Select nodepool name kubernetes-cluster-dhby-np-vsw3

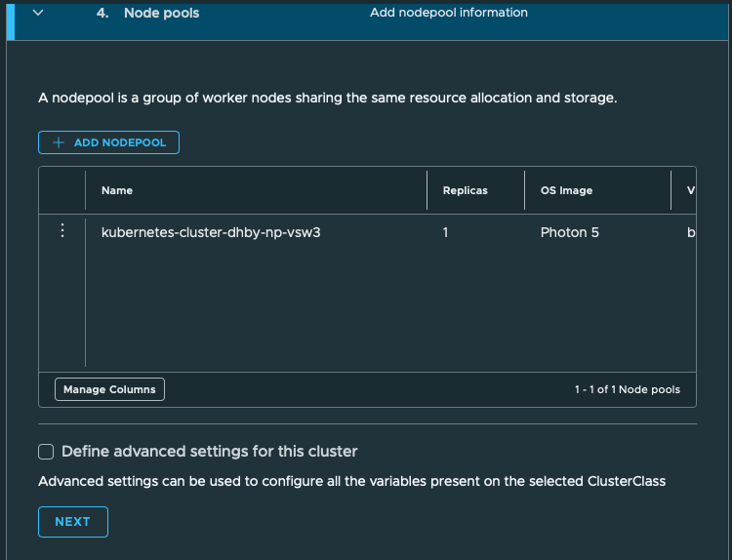[211, 232]
